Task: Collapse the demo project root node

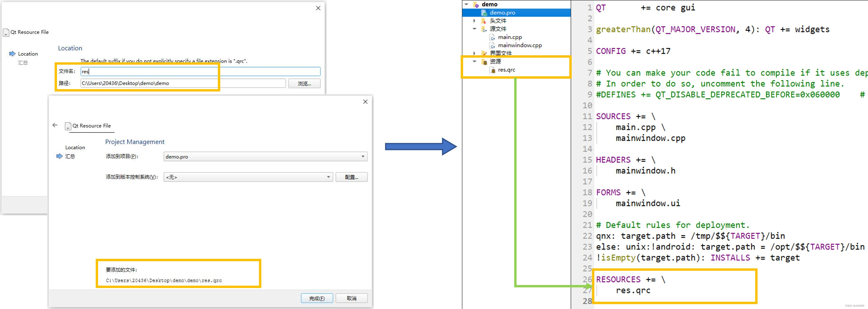Action: 466,4
